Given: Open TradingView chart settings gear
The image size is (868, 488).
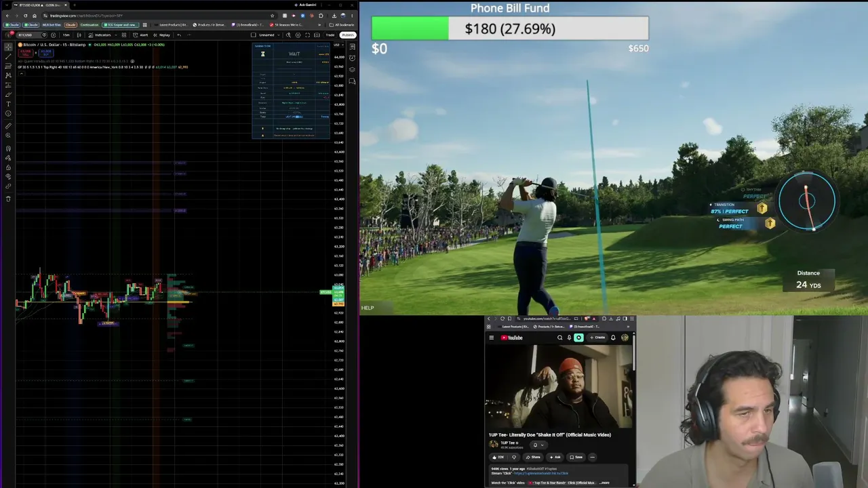Looking at the screenshot, I should (x=298, y=35).
